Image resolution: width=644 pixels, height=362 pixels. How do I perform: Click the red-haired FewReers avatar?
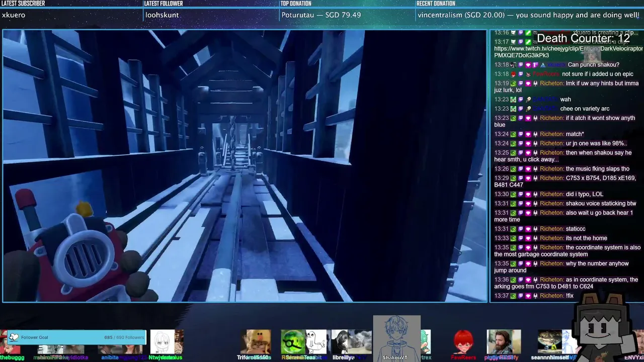coord(463,342)
